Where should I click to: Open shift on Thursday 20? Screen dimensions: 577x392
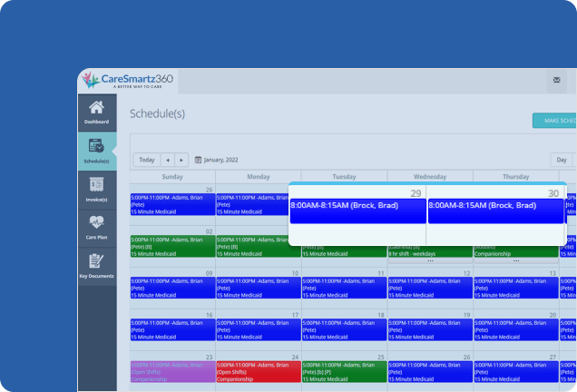(x=516, y=329)
